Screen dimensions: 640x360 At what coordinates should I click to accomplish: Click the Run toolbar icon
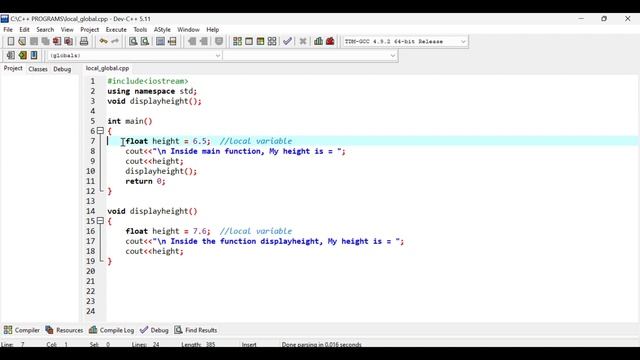(249, 41)
